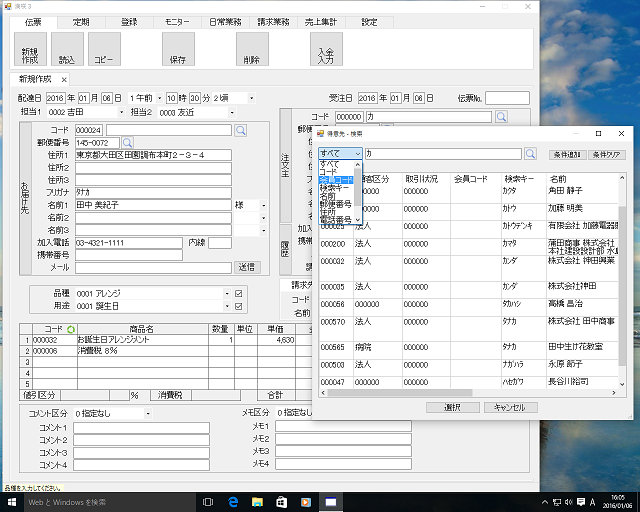The image size is (640, 512).
Task: Click product cell お誕生日アレンジメント
Action: tap(143, 340)
